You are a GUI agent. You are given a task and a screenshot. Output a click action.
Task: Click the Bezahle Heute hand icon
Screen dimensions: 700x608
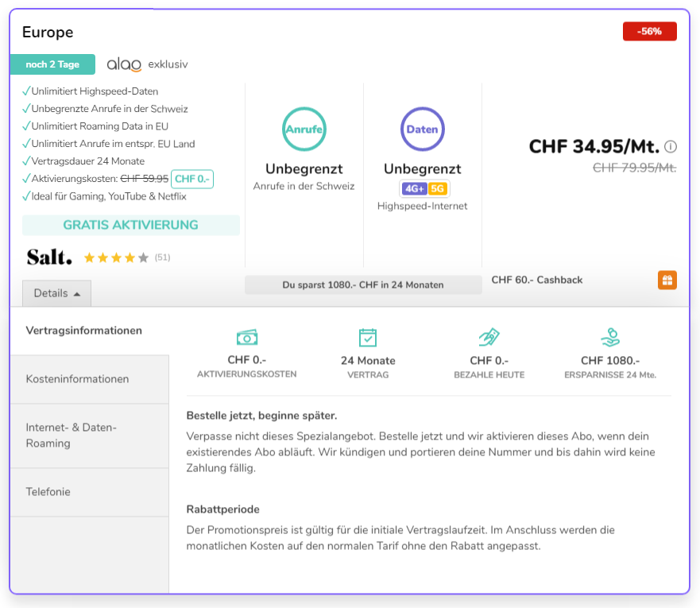[x=489, y=337]
